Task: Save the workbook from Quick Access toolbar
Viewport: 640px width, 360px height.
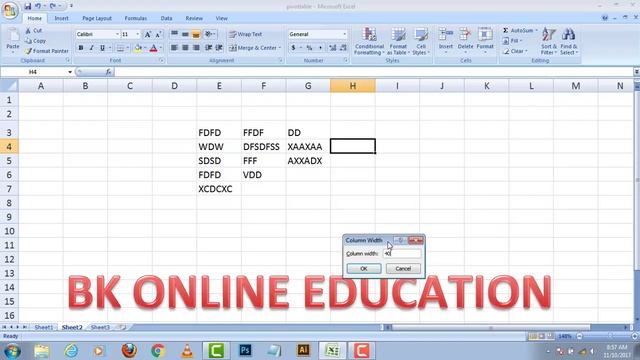Action: 27,6
